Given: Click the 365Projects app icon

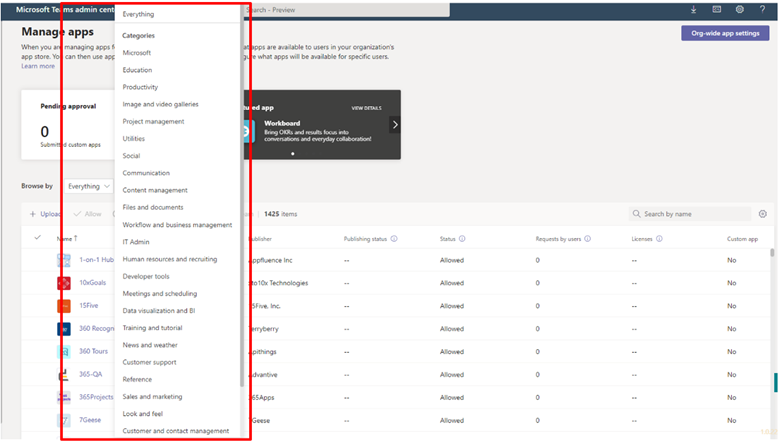Looking at the screenshot, I should click(x=64, y=398).
